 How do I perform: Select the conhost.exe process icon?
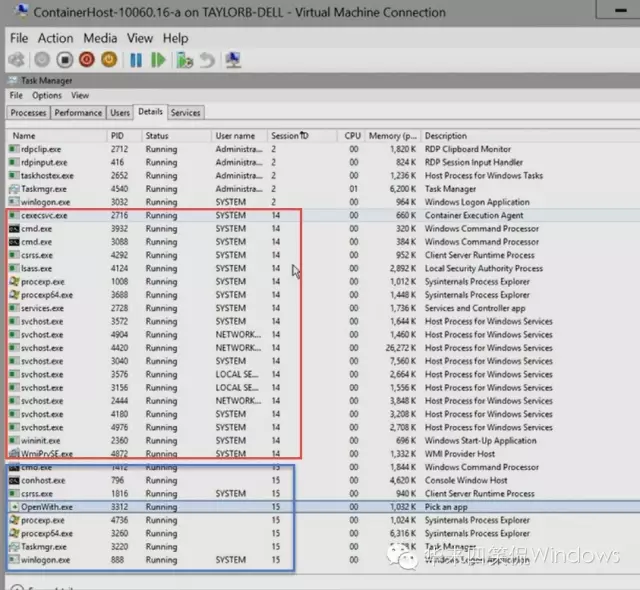[14, 480]
